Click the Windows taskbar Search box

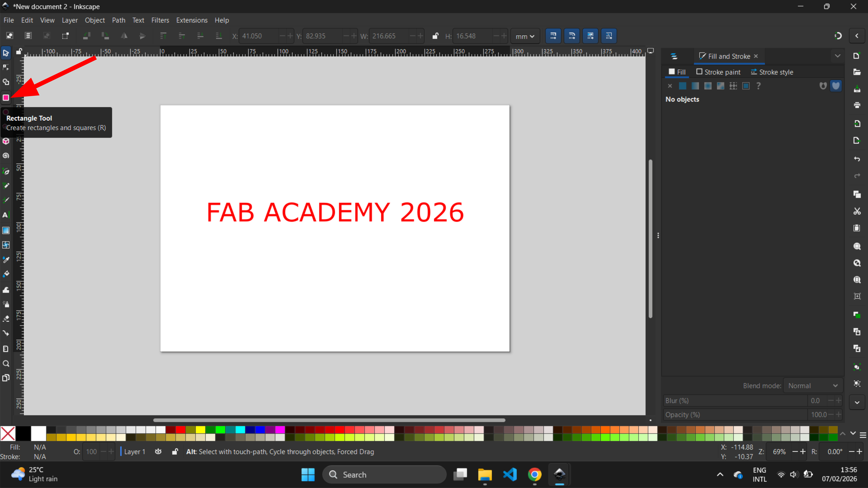pos(384,475)
